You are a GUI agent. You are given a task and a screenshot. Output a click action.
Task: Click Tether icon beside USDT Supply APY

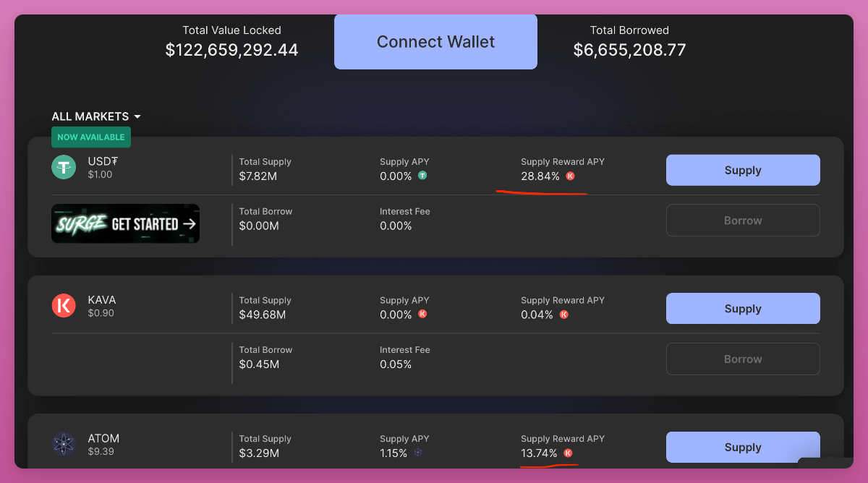pyautogui.click(x=422, y=176)
